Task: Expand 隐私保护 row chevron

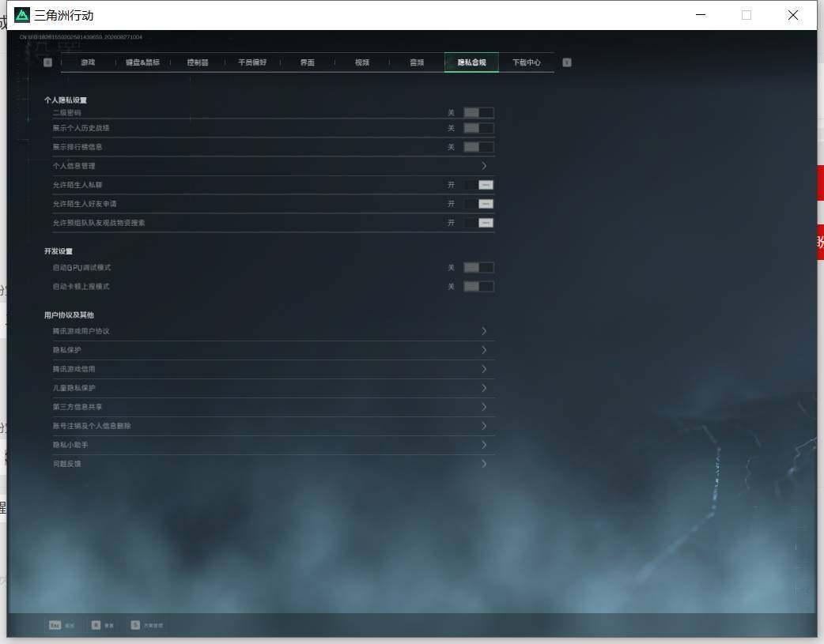Action: pos(484,350)
